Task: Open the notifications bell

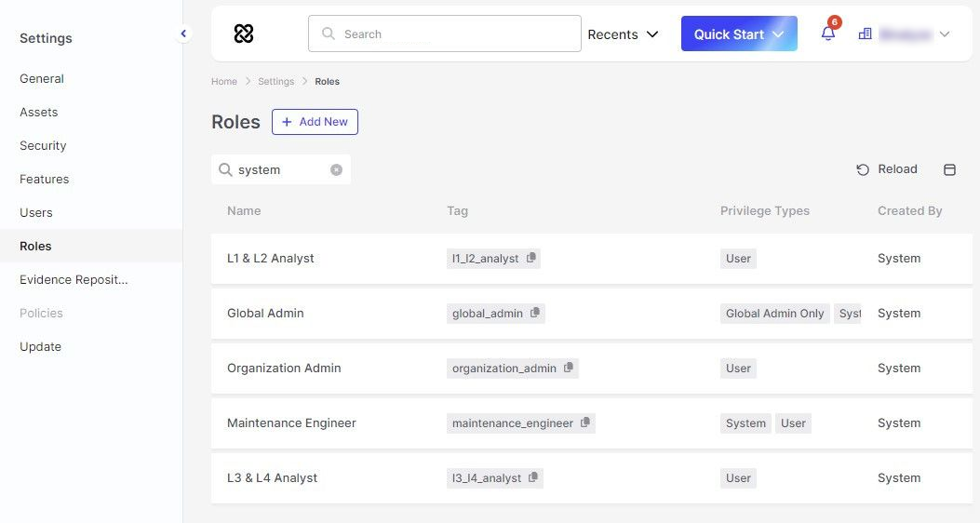Action: pos(827,34)
